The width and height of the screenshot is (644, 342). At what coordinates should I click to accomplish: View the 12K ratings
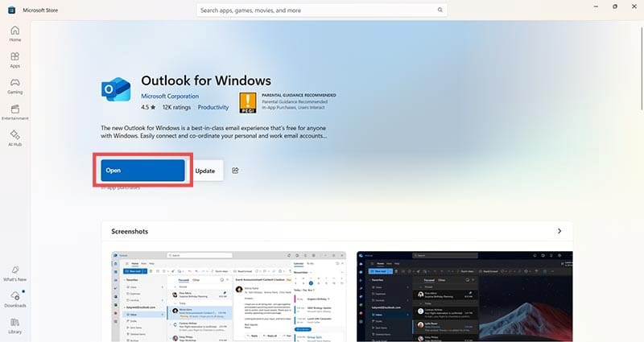(x=176, y=106)
